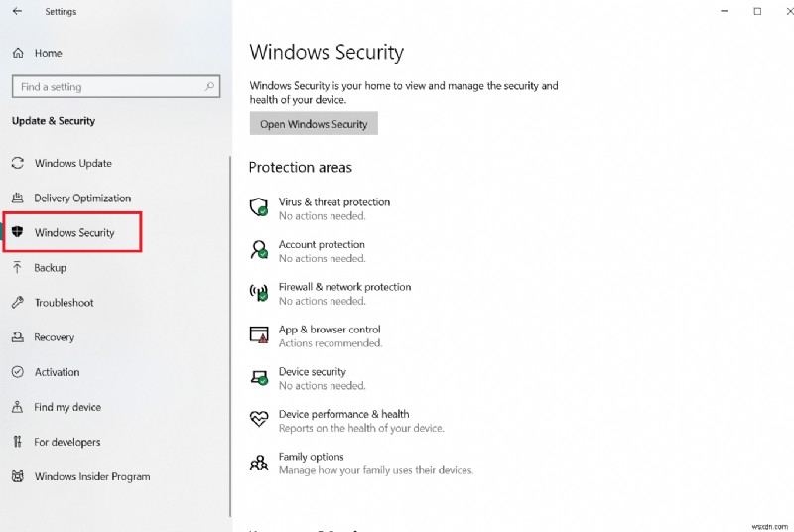This screenshot has width=794, height=532.
Task: Select Troubleshoot from the sidebar
Action: [x=64, y=303]
